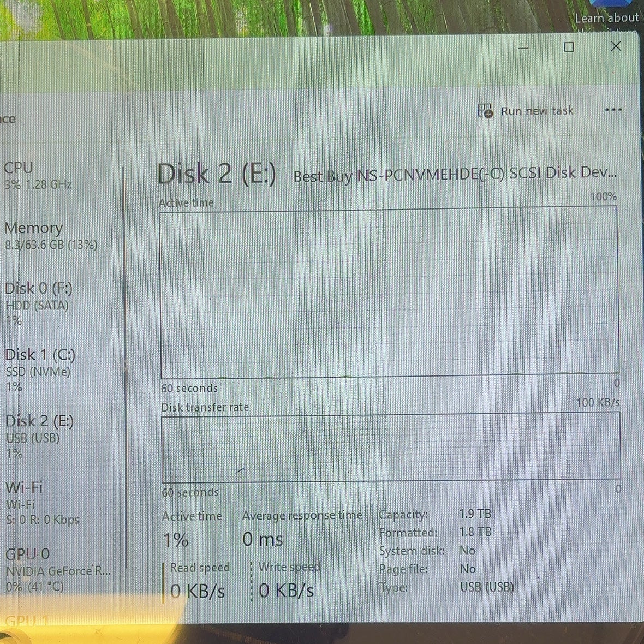This screenshot has height=644, width=644.
Task: Click the Type USB (USB) value
Action: pos(487,587)
